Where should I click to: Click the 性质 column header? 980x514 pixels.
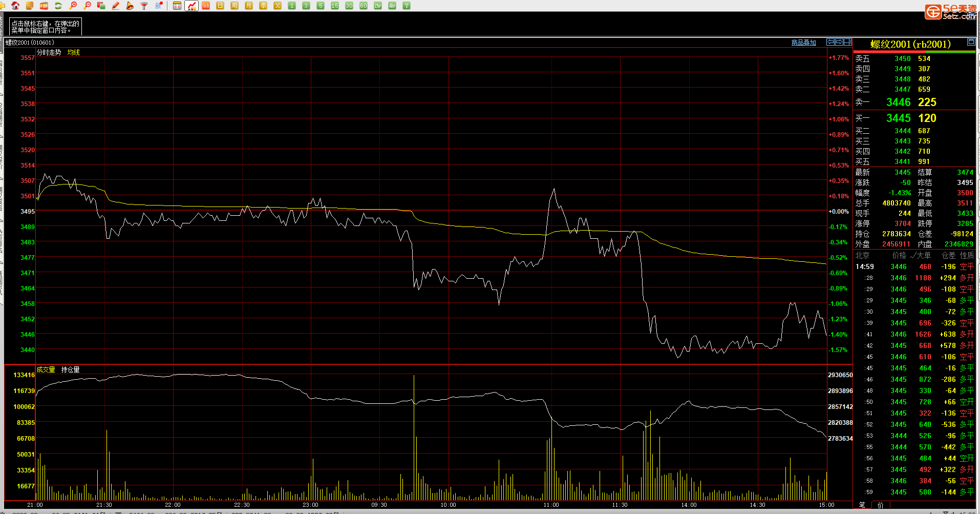coord(967,255)
